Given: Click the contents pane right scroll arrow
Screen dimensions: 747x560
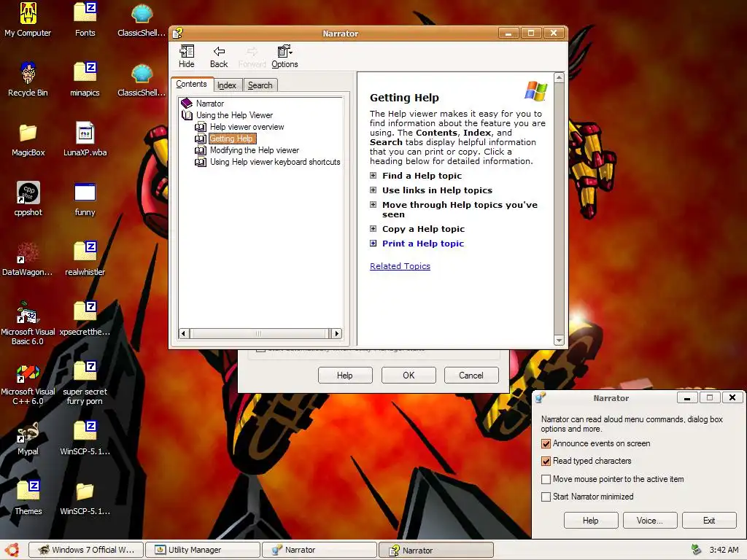Looking at the screenshot, I should point(337,334).
